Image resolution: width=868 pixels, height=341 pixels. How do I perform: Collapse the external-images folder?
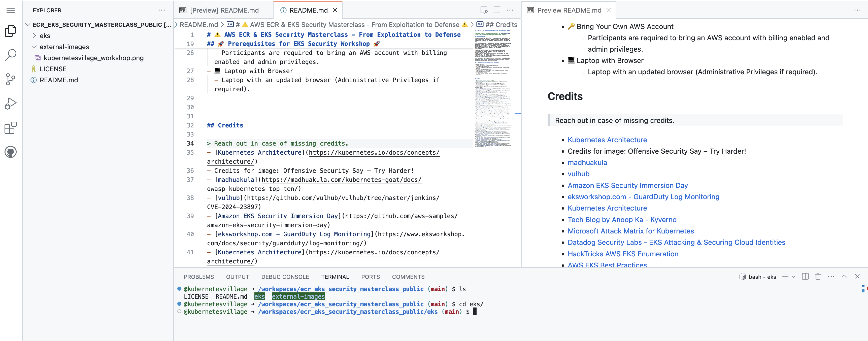coord(64,47)
